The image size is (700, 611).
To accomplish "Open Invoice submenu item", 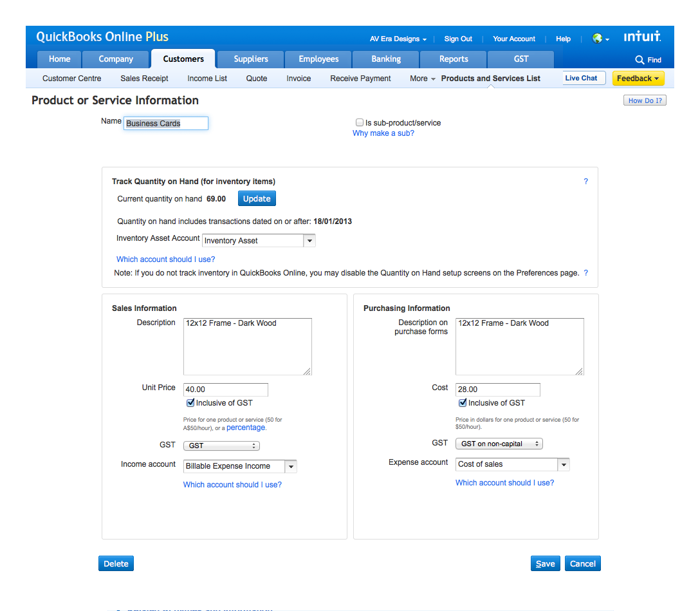I will click(x=299, y=79).
